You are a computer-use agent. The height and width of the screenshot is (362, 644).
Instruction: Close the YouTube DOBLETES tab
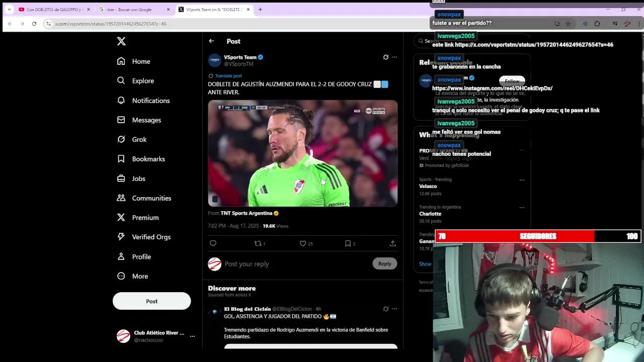click(89, 10)
